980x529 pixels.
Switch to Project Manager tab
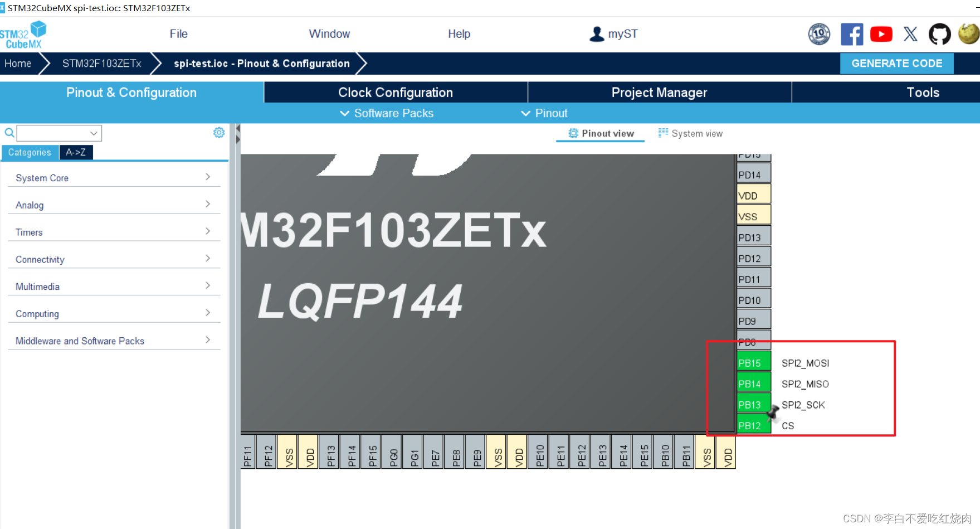coord(660,92)
